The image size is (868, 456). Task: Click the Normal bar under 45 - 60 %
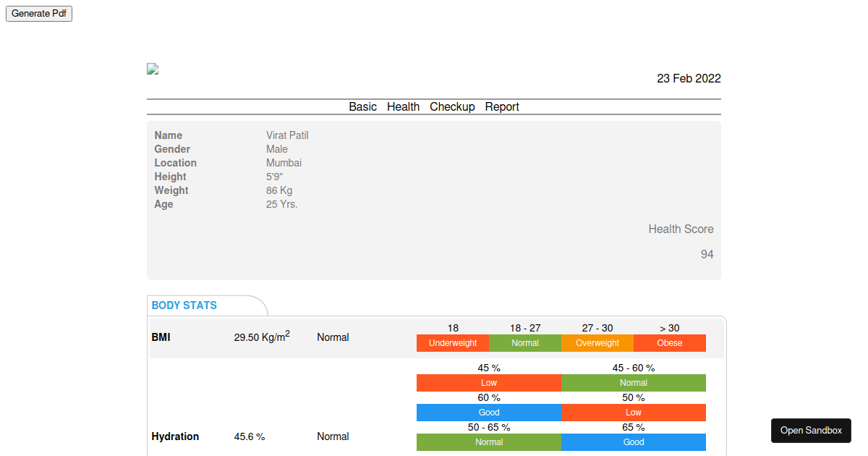(634, 383)
